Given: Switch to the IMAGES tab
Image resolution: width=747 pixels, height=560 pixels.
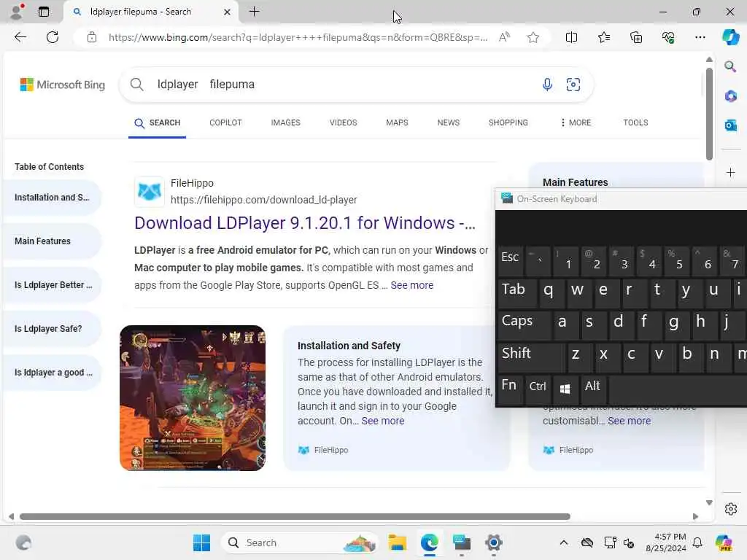Looking at the screenshot, I should pyautogui.click(x=285, y=122).
